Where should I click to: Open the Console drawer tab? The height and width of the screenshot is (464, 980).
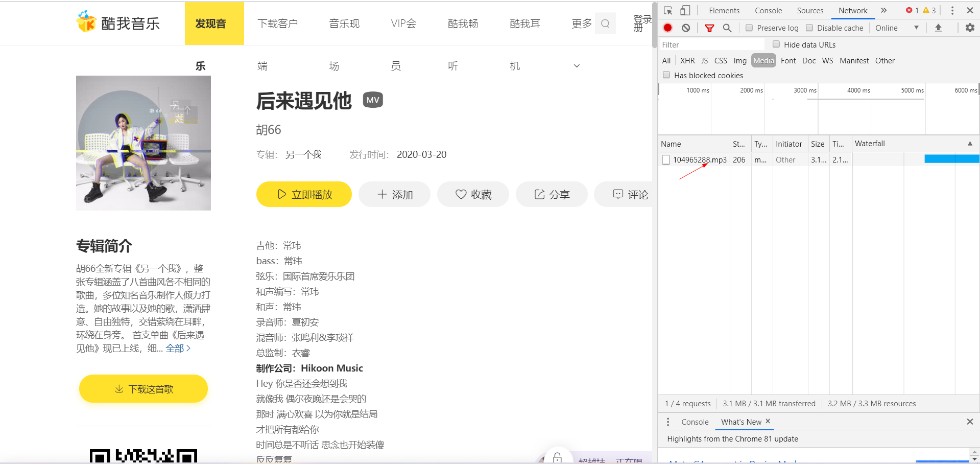coord(695,422)
